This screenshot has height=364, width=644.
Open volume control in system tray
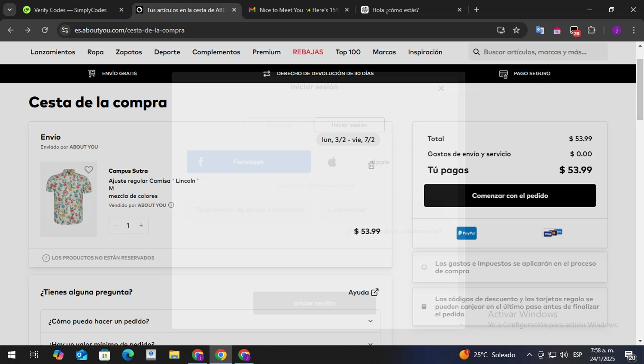[x=564, y=355]
